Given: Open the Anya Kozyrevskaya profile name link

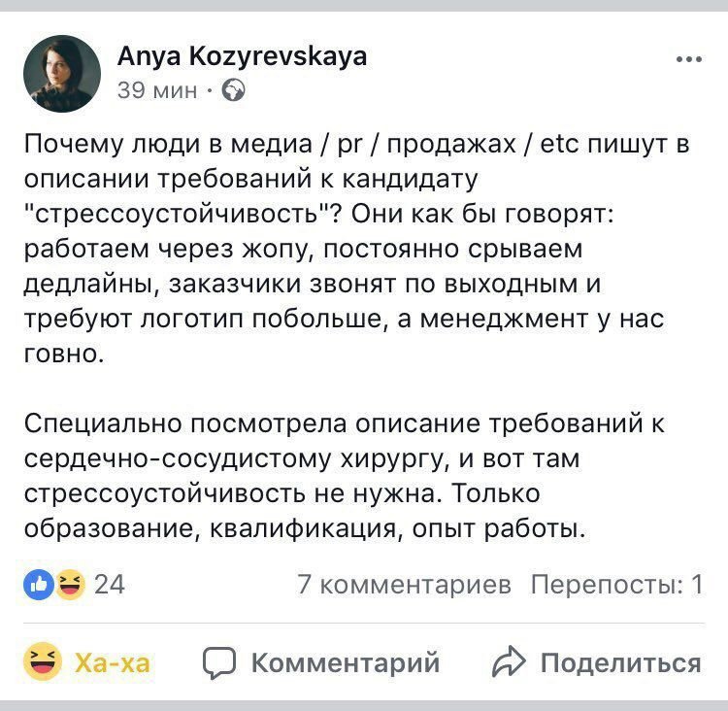Looking at the screenshot, I should [x=242, y=56].
